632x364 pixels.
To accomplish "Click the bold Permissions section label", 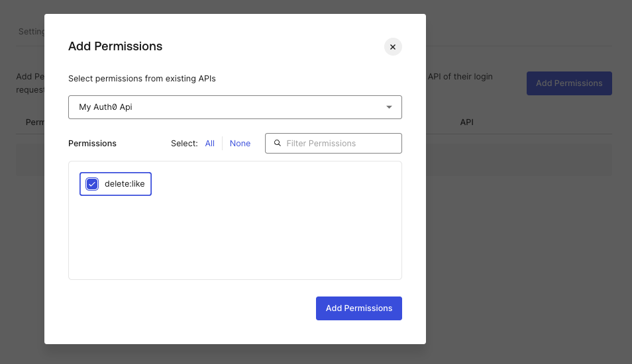I will click(92, 143).
